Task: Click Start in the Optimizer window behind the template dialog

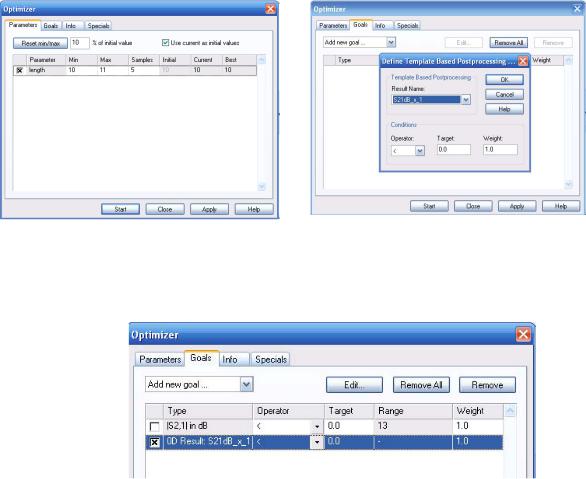Action: 429,206
